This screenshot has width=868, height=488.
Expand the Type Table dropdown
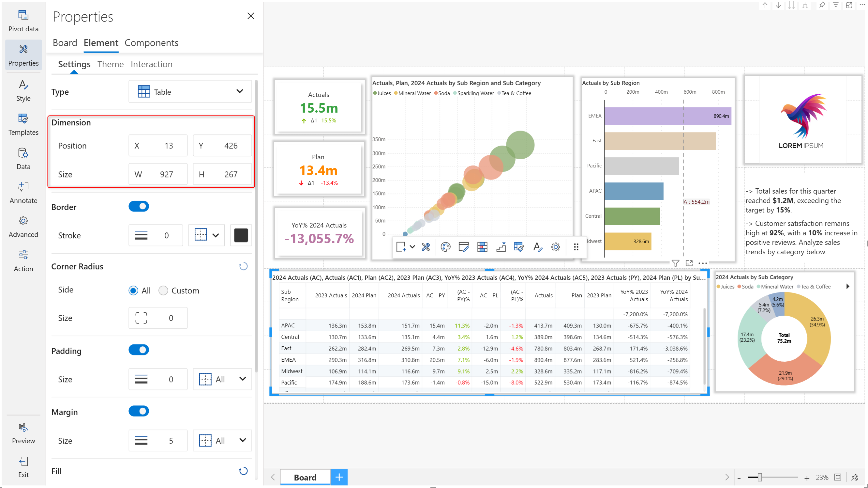(190, 91)
